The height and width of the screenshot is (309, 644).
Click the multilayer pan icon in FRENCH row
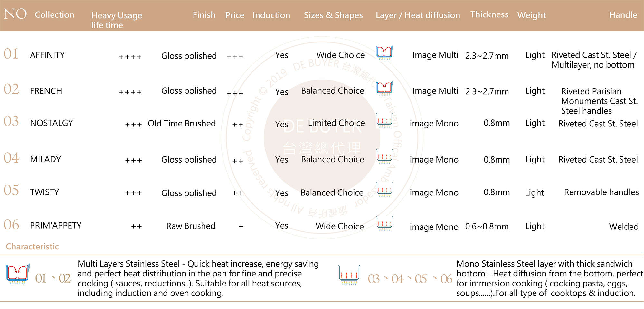click(x=385, y=89)
